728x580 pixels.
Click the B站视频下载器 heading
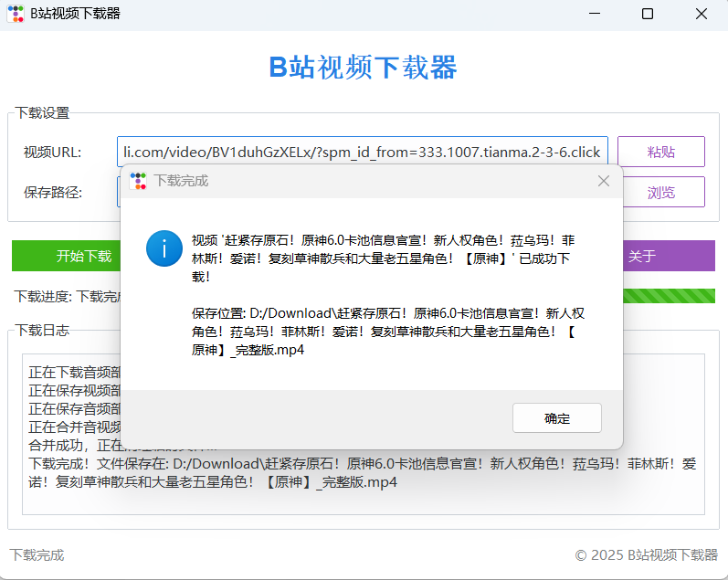[x=363, y=68]
